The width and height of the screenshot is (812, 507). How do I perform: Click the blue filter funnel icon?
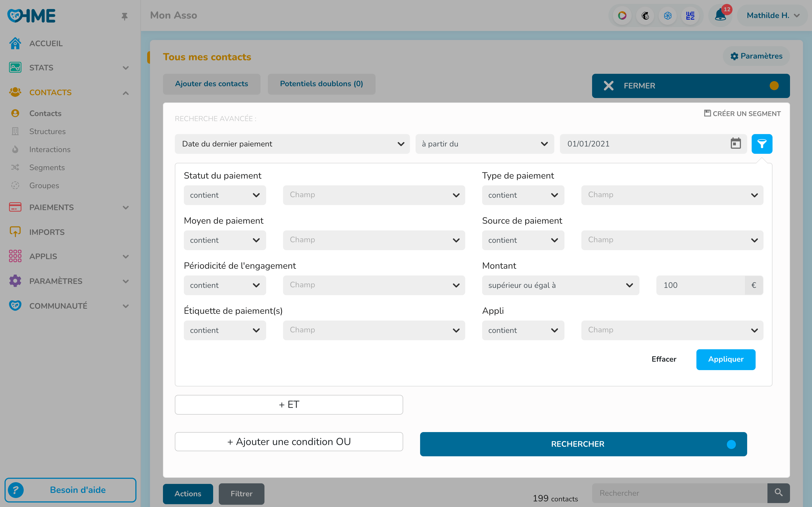click(x=762, y=144)
